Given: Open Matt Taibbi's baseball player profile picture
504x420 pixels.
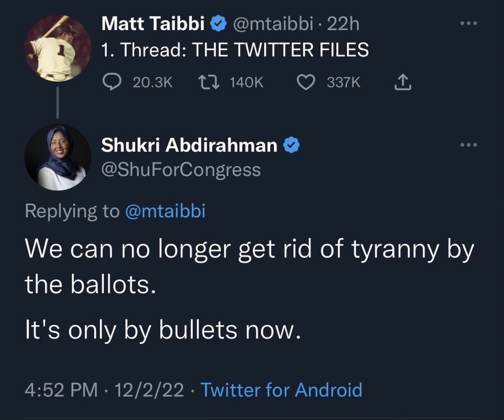Looking at the screenshot, I should 57,49.
